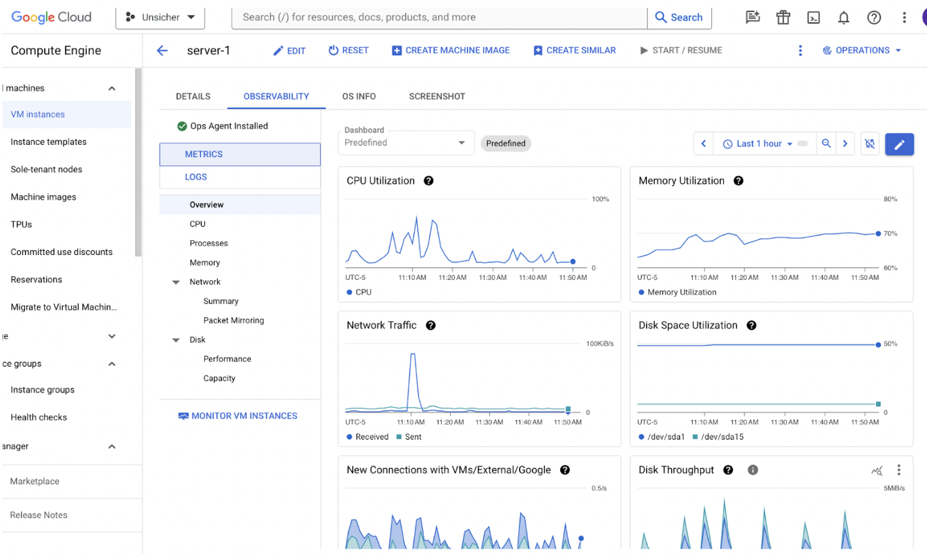
Task: Click the blue pencil edit dashboard button
Action: click(899, 144)
